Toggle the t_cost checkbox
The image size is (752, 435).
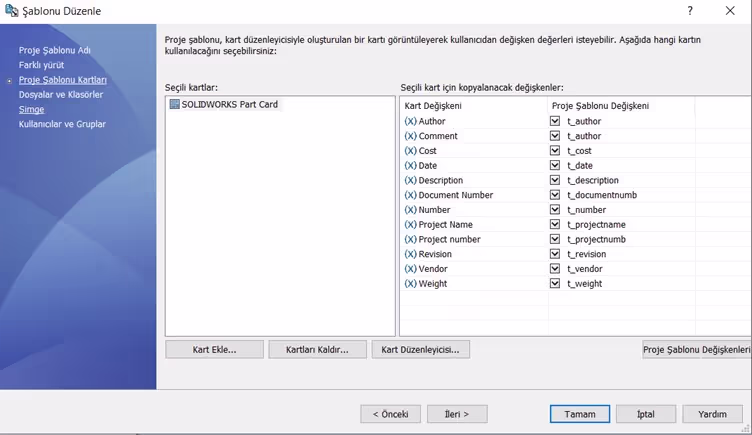[555, 151]
